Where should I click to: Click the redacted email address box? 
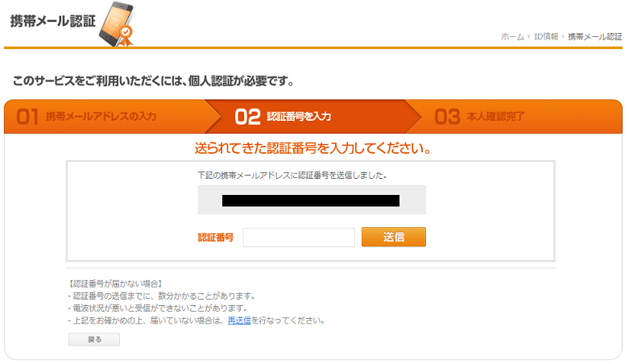coord(312,200)
